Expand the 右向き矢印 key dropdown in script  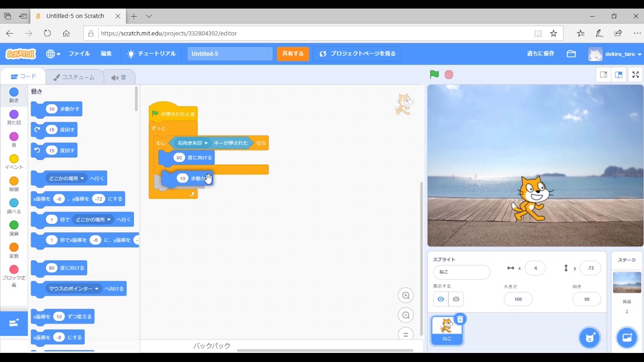[x=192, y=143]
